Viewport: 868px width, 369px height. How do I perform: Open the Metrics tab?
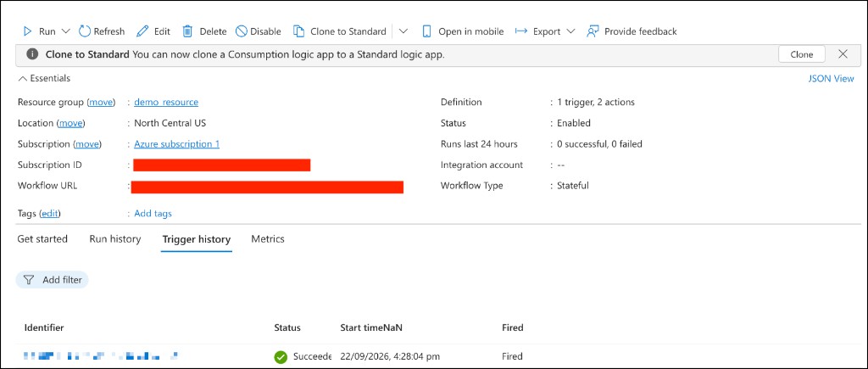(268, 239)
